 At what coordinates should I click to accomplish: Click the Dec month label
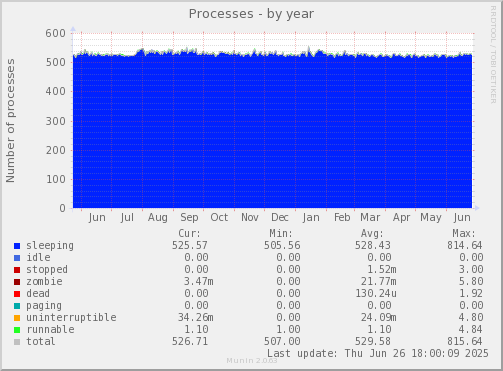280,217
